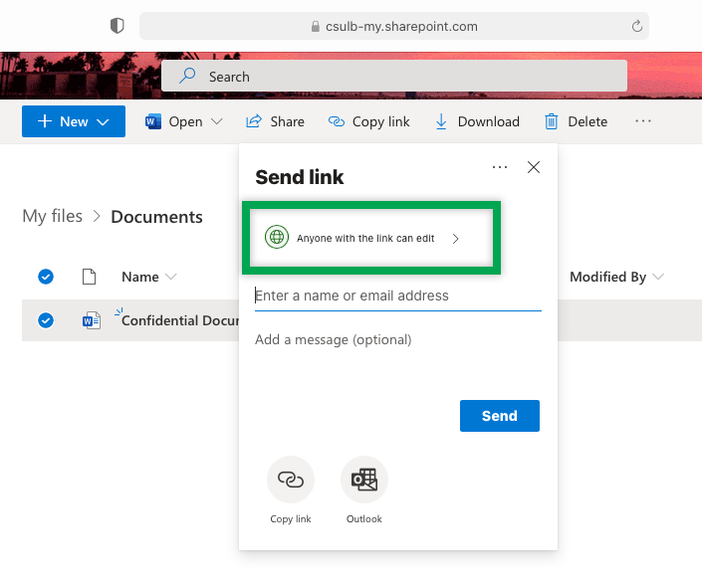The image size is (702, 588).
Task: Click Open in the toolbar
Action: click(x=185, y=121)
